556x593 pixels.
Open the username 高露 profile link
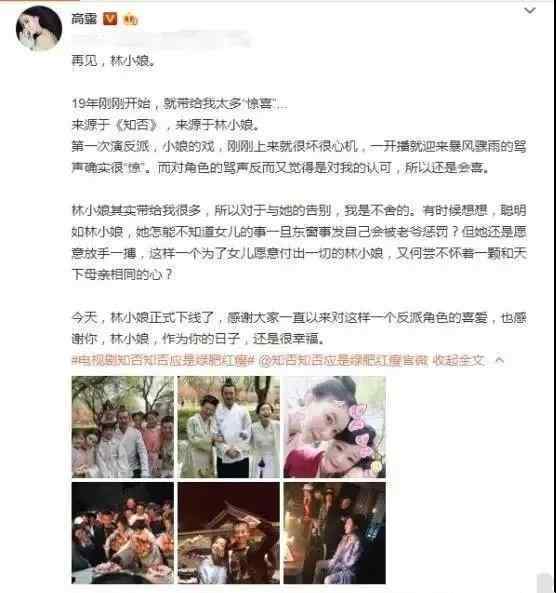coord(84,18)
